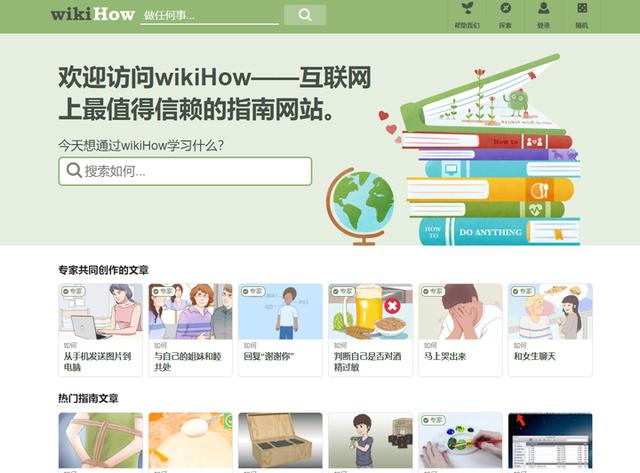Open the paint palette popular article
The width and height of the screenshot is (640, 473).
point(460,440)
